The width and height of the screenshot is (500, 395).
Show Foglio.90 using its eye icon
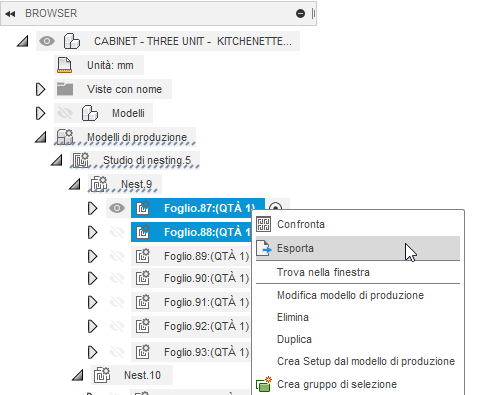coord(117,278)
